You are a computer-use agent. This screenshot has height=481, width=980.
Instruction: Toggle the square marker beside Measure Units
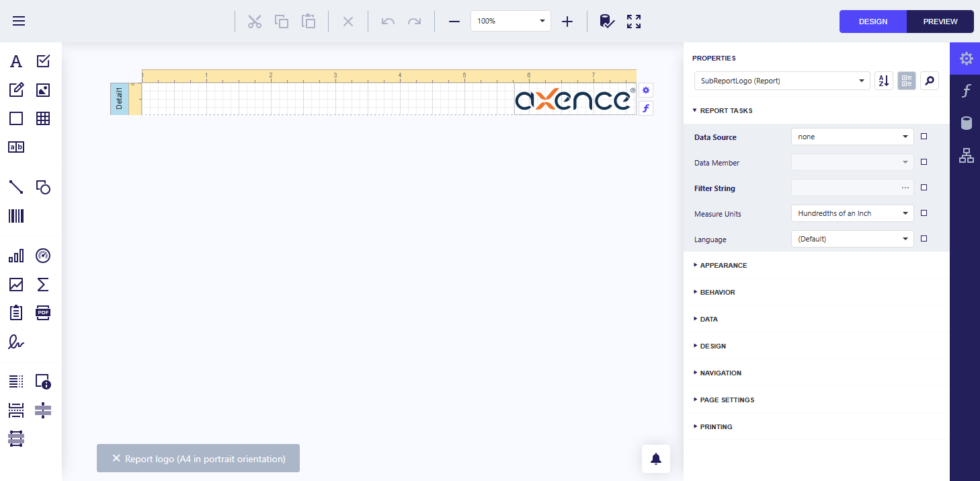(924, 213)
